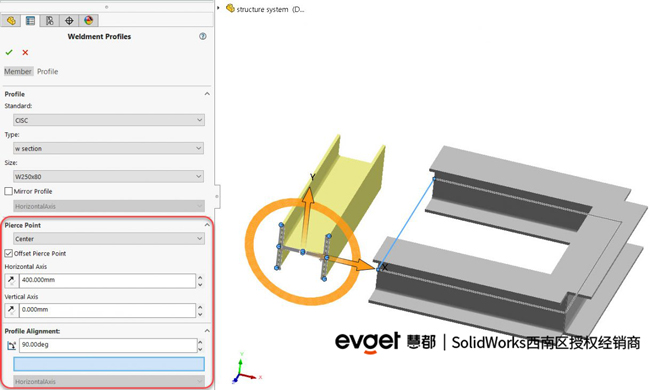Open the DimXpertManager crosshair tab
Viewport: 650px width, 390px height.
pyautogui.click(x=69, y=20)
